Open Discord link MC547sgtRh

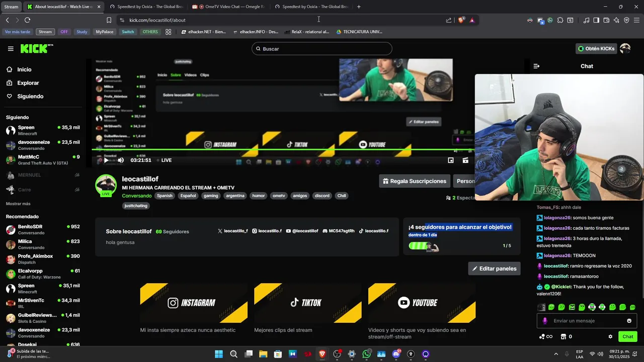point(338,231)
